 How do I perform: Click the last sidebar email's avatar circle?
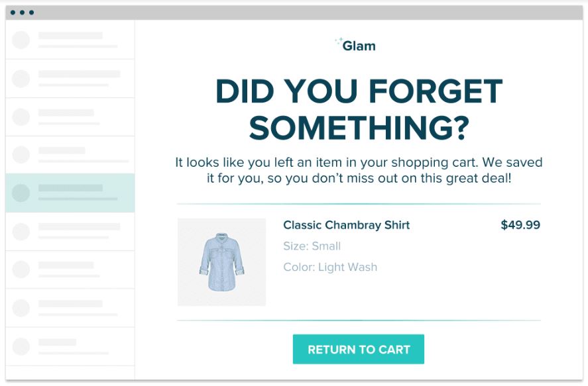tap(21, 346)
